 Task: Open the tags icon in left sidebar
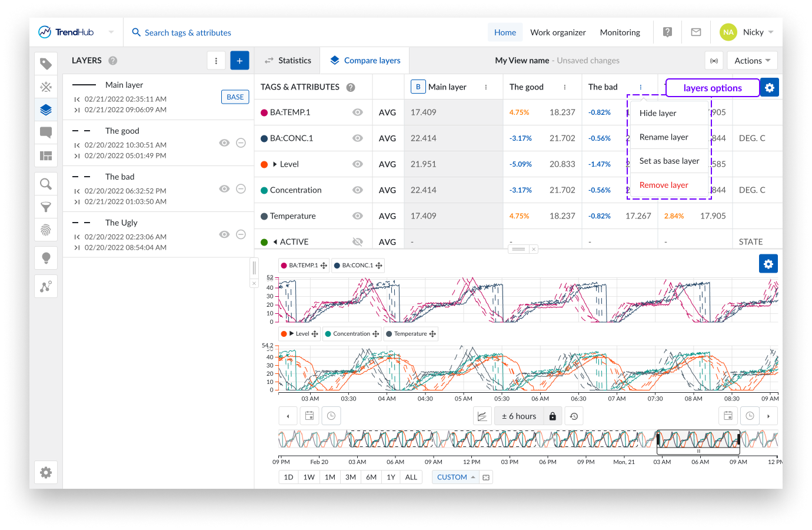(x=46, y=64)
